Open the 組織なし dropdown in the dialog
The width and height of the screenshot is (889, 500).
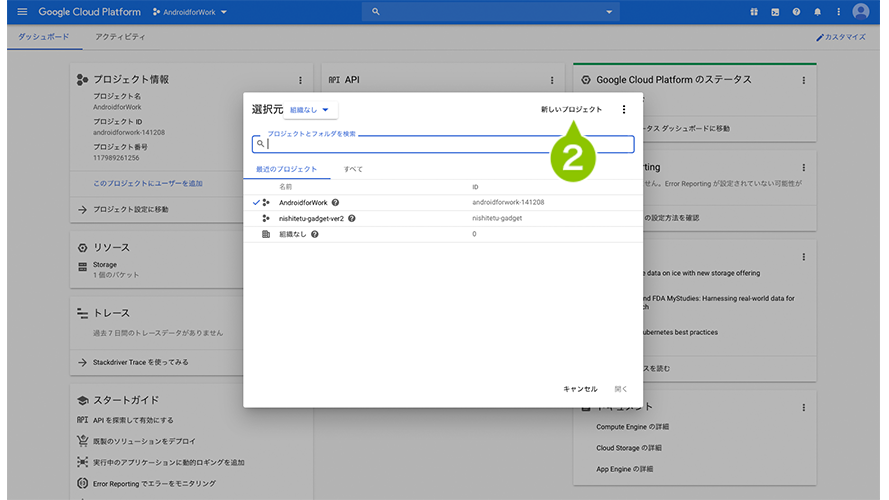point(310,110)
